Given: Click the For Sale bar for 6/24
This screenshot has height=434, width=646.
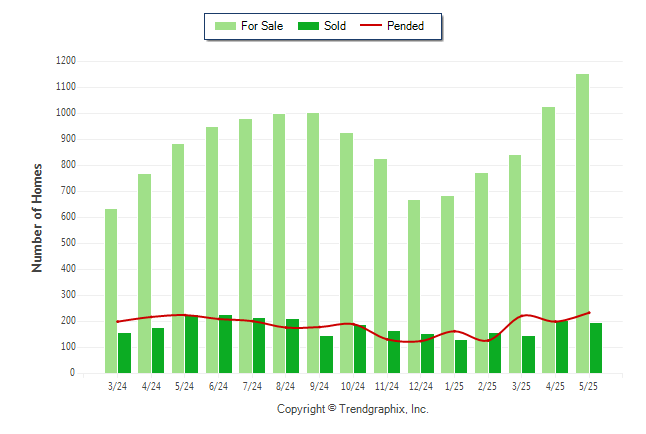Looking at the screenshot, I should tap(212, 250).
